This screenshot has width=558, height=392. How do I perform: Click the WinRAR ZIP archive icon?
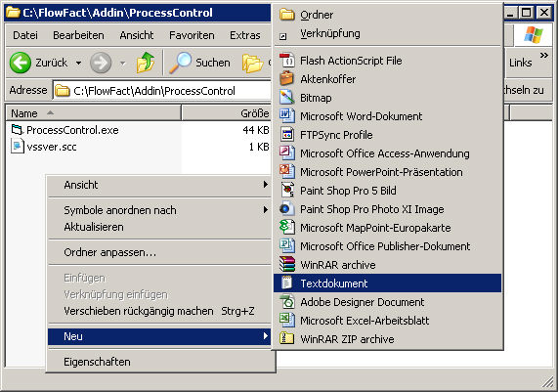(287, 338)
